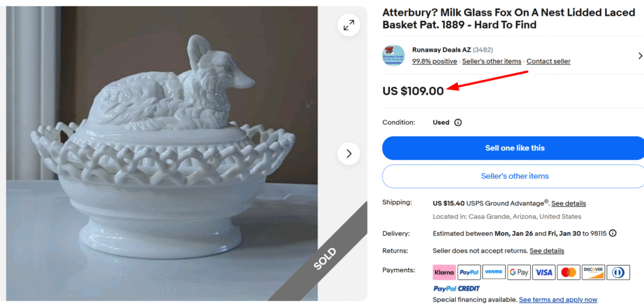Click the Runaway Deals AZ seller logo
Image resolution: width=644 pixels, height=308 pixels.
click(393, 55)
